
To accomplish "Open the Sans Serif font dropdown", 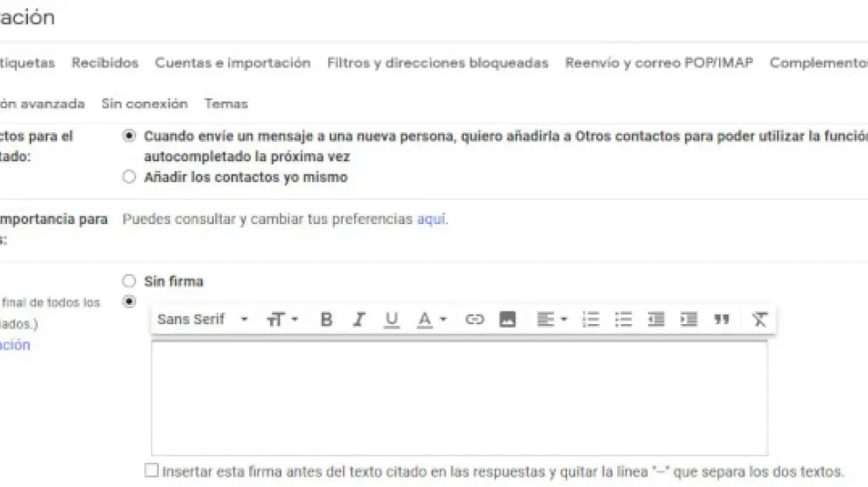I will [203, 320].
